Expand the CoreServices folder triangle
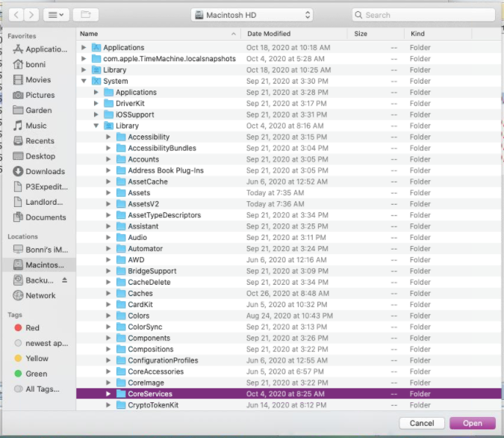 108,394
